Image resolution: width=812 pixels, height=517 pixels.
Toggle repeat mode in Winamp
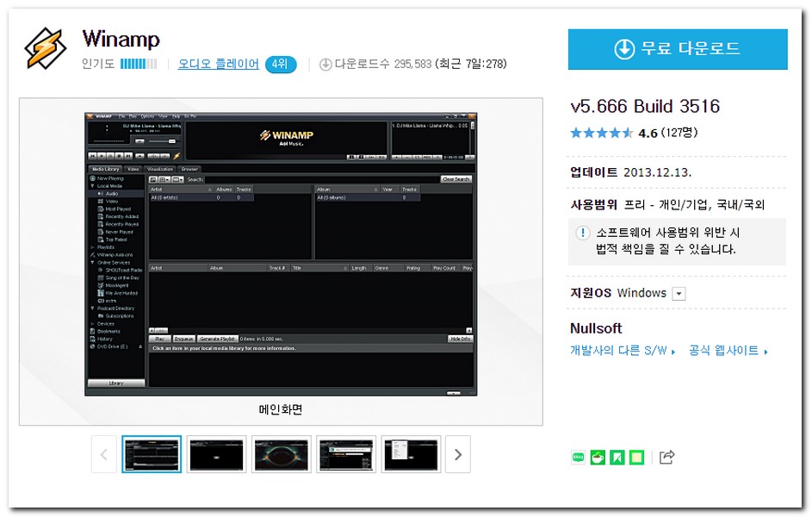164,155
